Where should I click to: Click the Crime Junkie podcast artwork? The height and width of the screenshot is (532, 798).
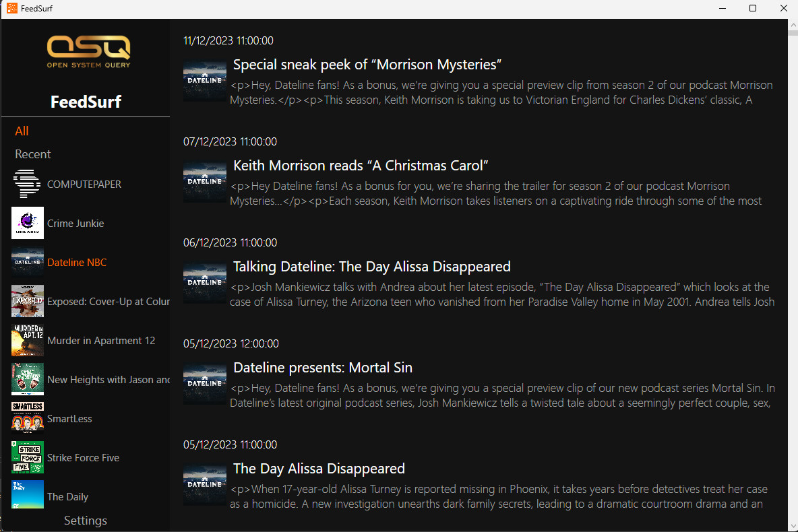pyautogui.click(x=28, y=223)
